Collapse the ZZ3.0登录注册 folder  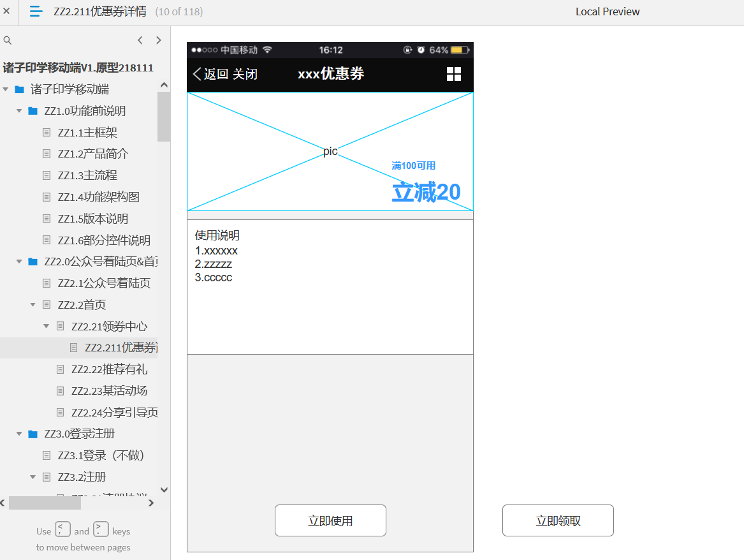19,434
